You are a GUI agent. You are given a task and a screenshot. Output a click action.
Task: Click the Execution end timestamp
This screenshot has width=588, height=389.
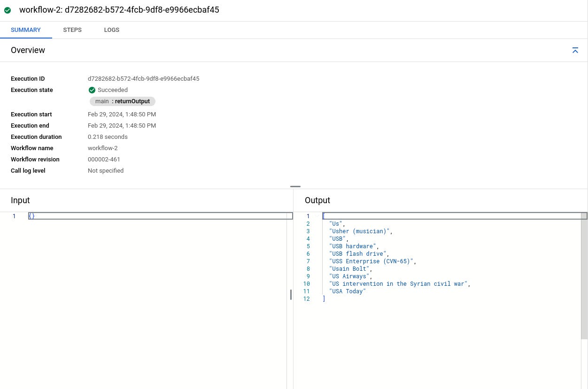click(x=122, y=126)
